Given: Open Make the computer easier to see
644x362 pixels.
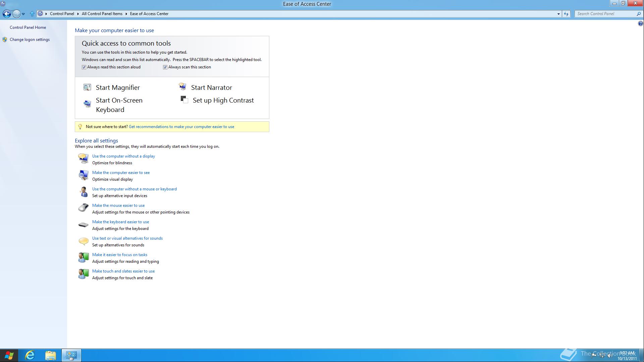Looking at the screenshot, I should [x=121, y=173].
